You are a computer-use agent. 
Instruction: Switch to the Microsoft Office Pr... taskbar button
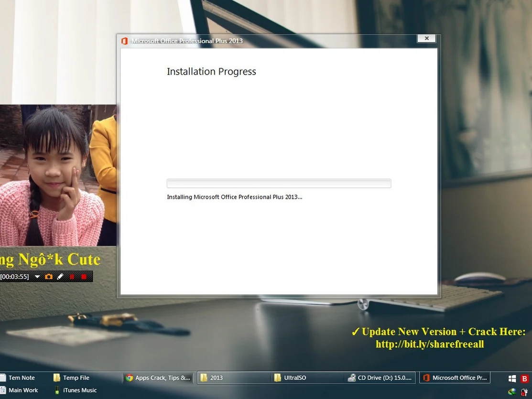pyautogui.click(x=455, y=377)
